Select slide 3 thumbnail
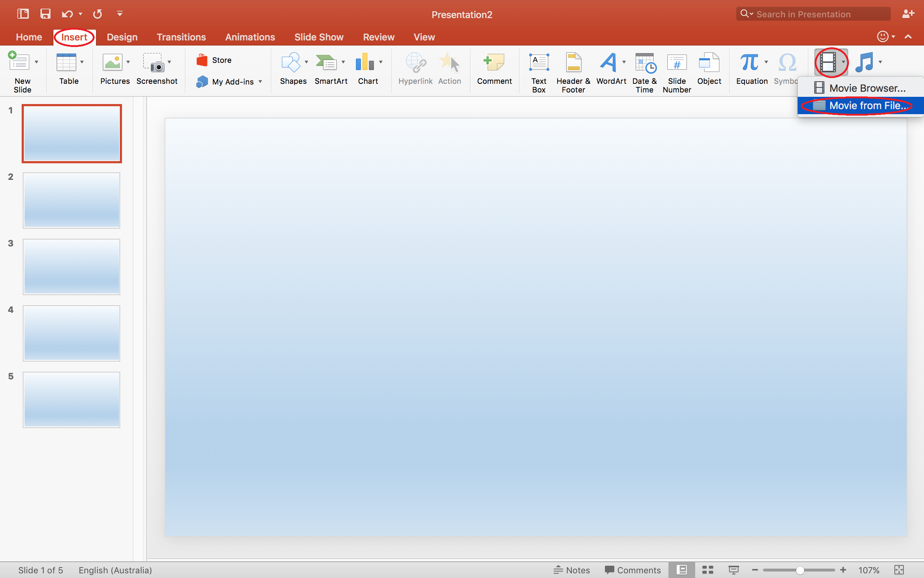Image resolution: width=924 pixels, height=578 pixels. point(71,267)
